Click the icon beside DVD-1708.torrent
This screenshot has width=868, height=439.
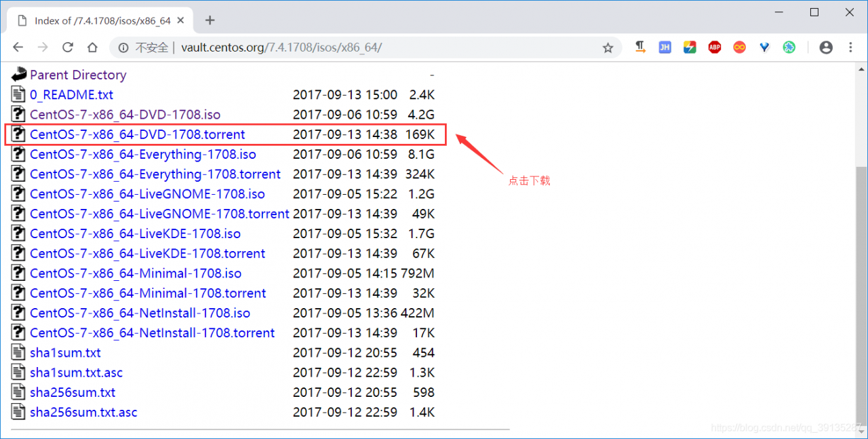[18, 134]
